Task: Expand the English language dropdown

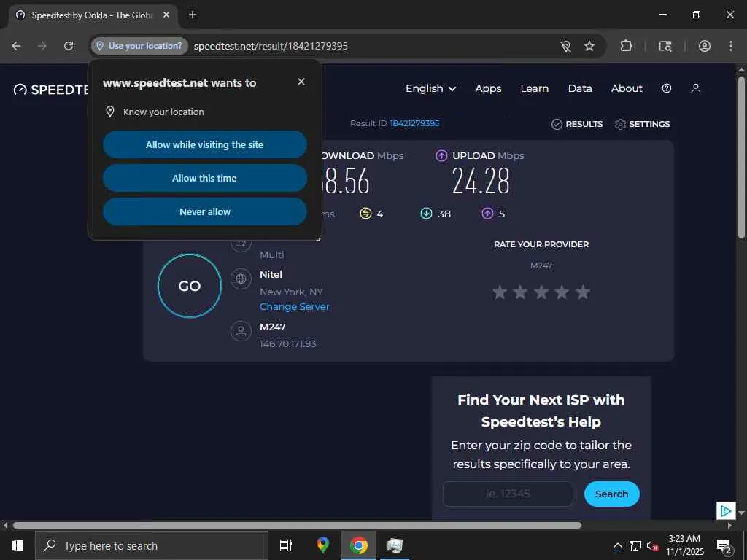Action: [430, 88]
